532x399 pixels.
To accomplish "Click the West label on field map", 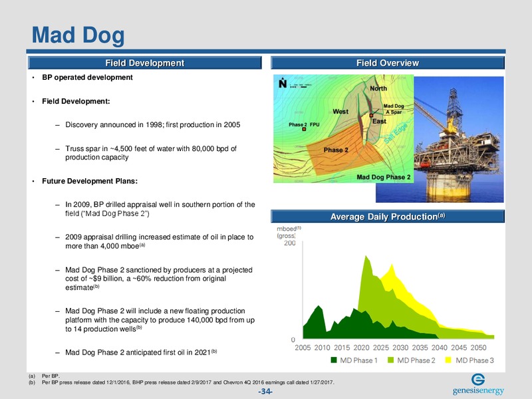I will coord(340,111).
